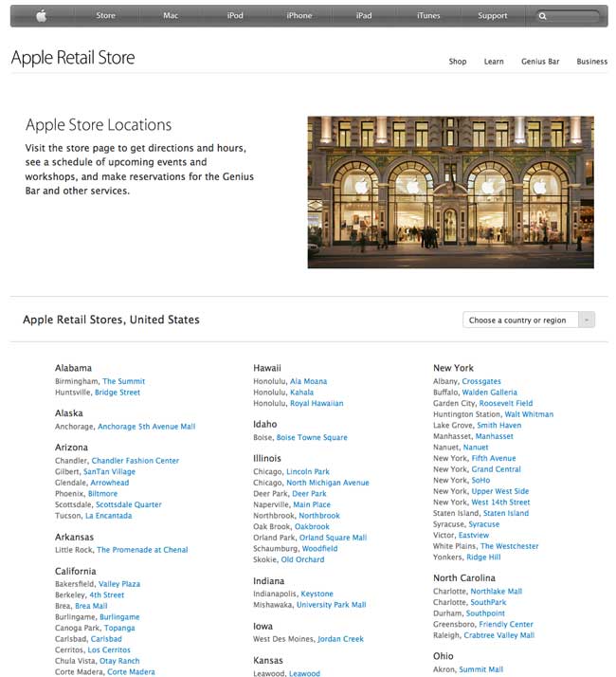Viewport: 616px width, 677px height.
Task: Open Upper West Side store link
Action: (x=499, y=491)
